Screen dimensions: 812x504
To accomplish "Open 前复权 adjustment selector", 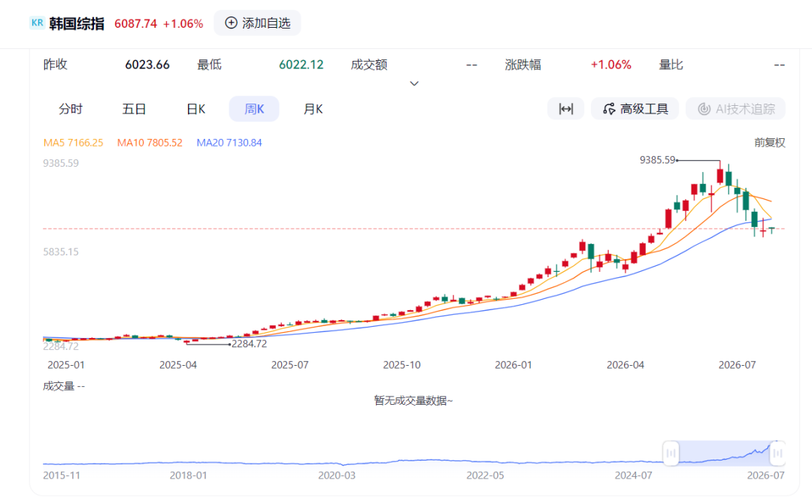I will coord(770,142).
